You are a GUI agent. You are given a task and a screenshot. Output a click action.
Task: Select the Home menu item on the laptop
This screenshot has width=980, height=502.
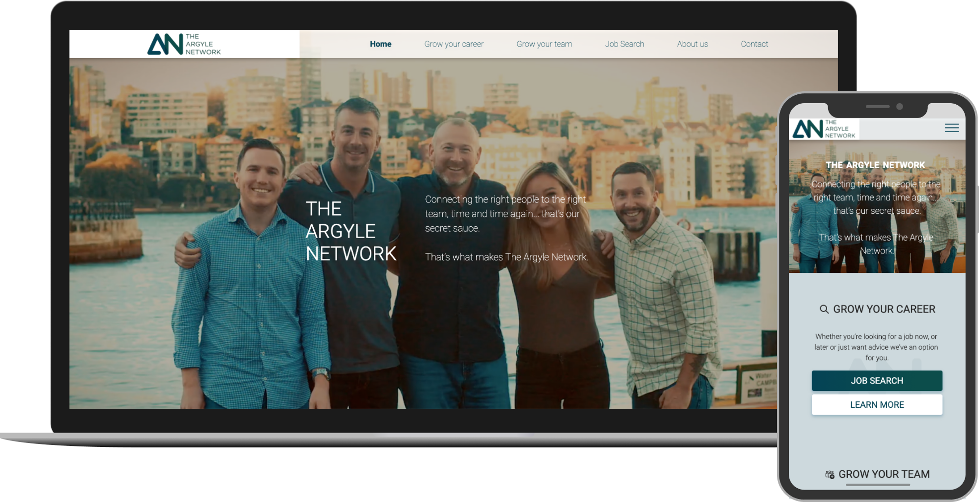point(380,44)
